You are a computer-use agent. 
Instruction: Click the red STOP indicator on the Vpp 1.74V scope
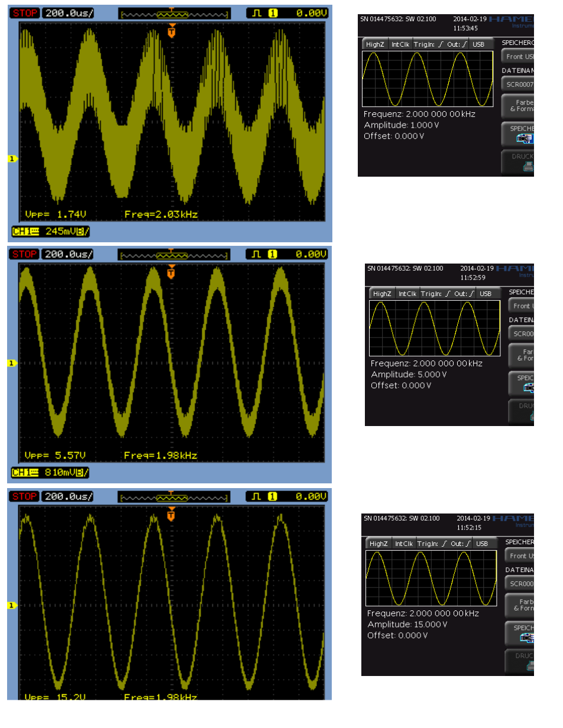pyautogui.click(x=24, y=12)
